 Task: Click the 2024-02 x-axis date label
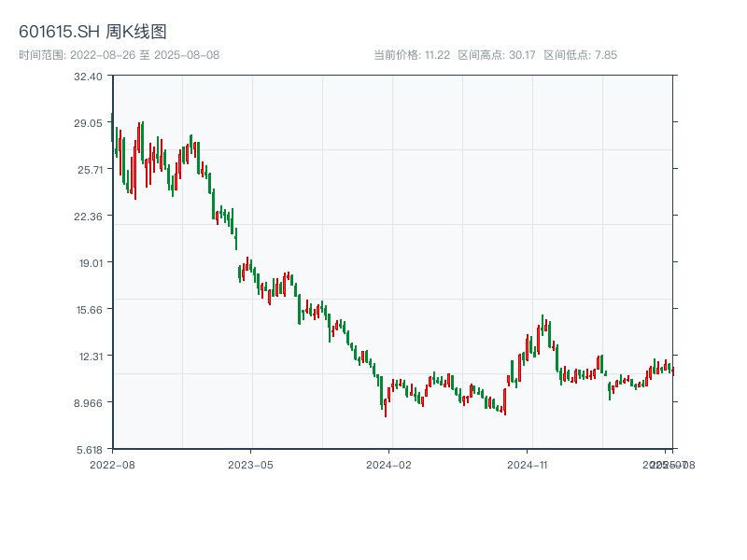(x=389, y=464)
